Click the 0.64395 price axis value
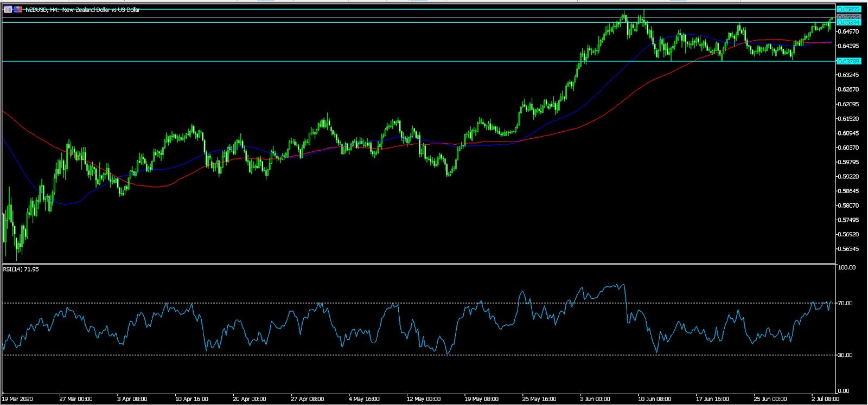 click(x=848, y=46)
